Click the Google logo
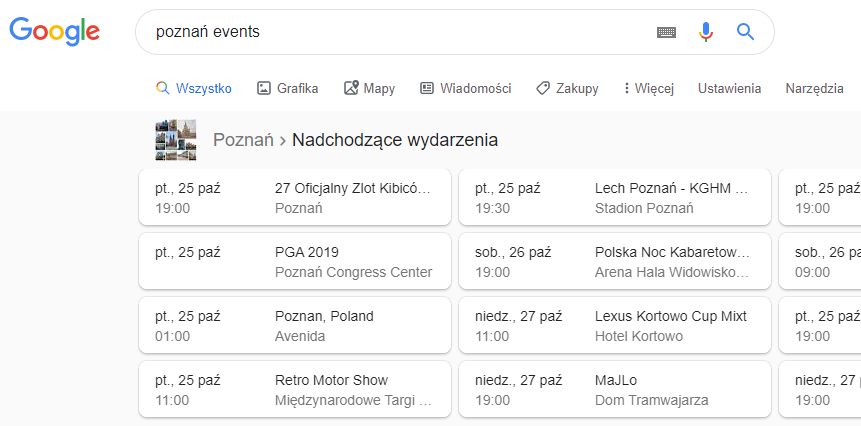The height and width of the screenshot is (426, 861). [x=55, y=31]
